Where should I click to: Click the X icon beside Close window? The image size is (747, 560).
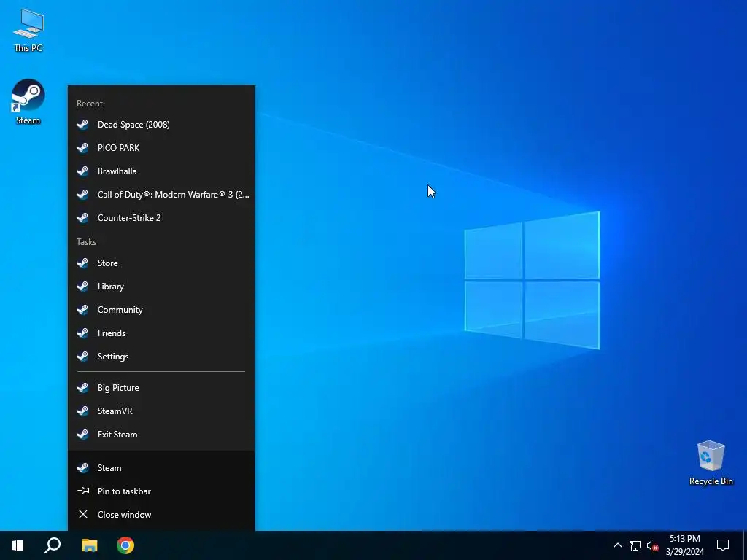(x=83, y=514)
